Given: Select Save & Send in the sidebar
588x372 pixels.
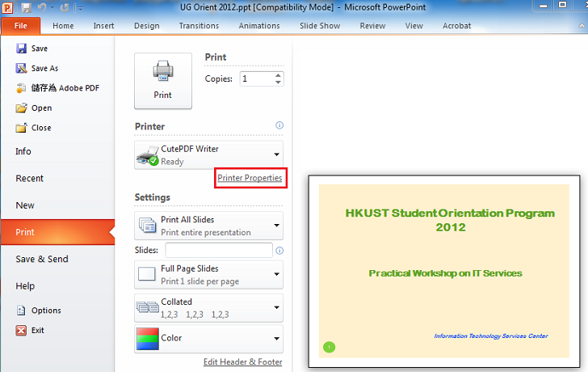Looking at the screenshot, I should pyautogui.click(x=42, y=260).
